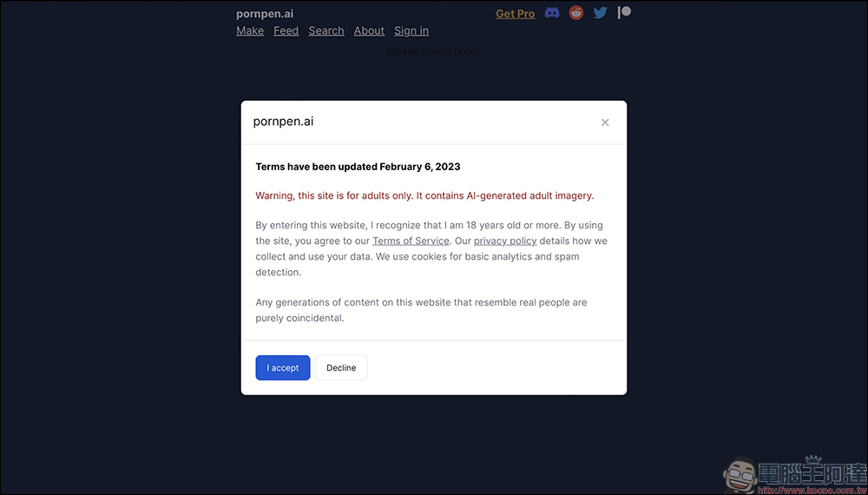Click the watermark website URL text
The image size is (868, 495).
point(811,490)
